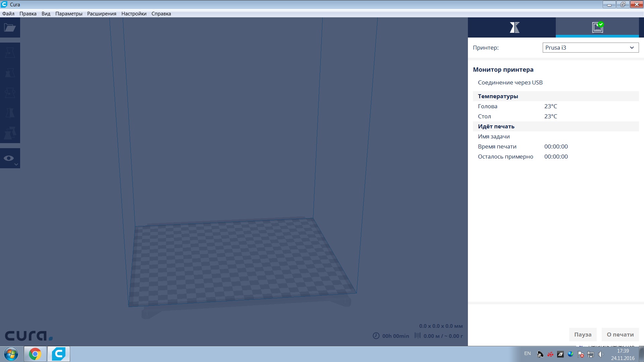644x362 pixels.
Task: Open the Расширения menu
Action: click(102, 14)
